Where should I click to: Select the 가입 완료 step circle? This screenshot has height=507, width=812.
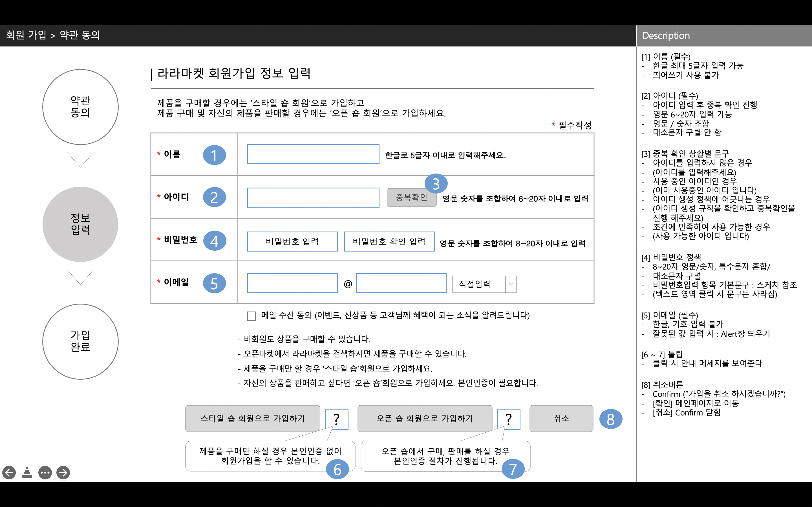pyautogui.click(x=80, y=341)
